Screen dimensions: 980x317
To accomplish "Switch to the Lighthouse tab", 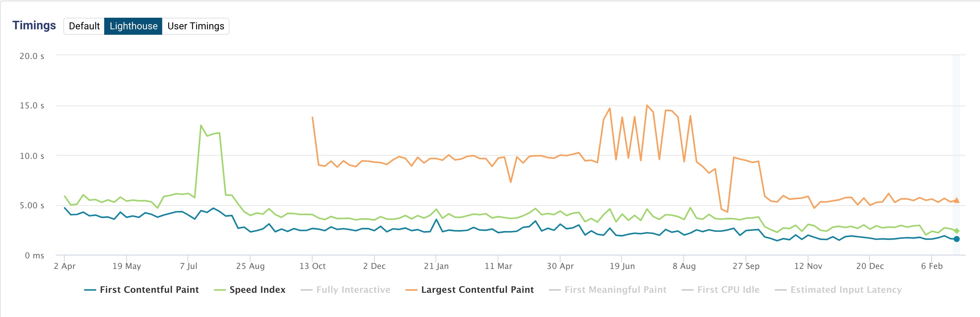I will [x=133, y=26].
